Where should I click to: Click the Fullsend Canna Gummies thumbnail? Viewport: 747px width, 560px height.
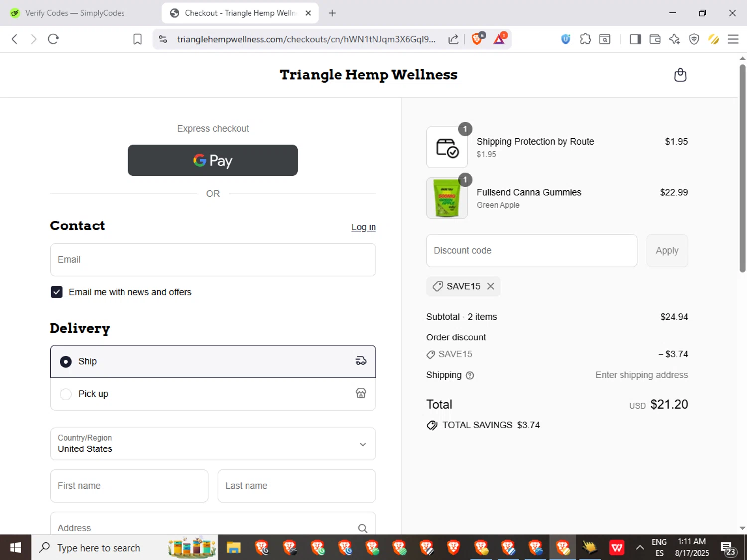pos(447,198)
